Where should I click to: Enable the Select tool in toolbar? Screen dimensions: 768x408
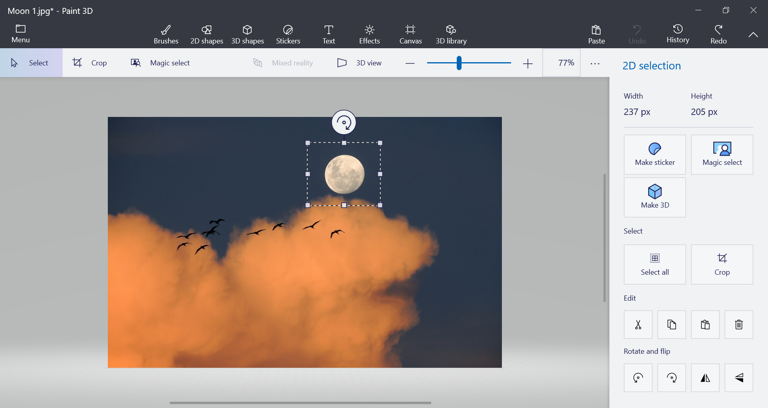tap(30, 63)
